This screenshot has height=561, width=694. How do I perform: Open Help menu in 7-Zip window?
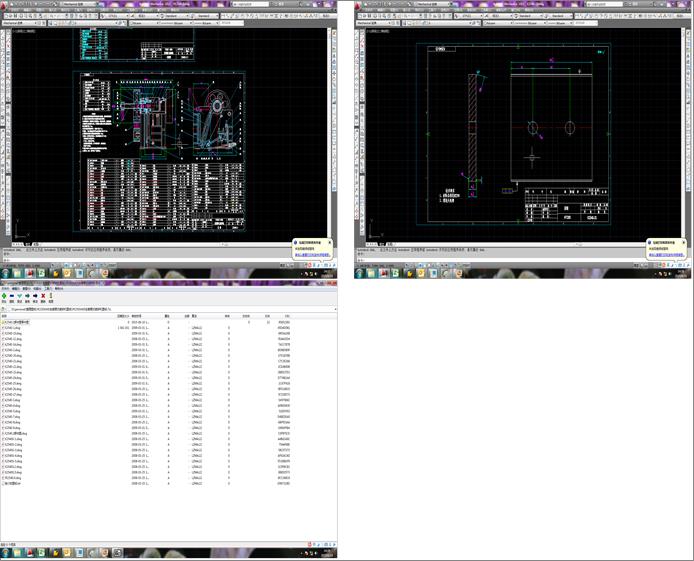[x=59, y=288]
